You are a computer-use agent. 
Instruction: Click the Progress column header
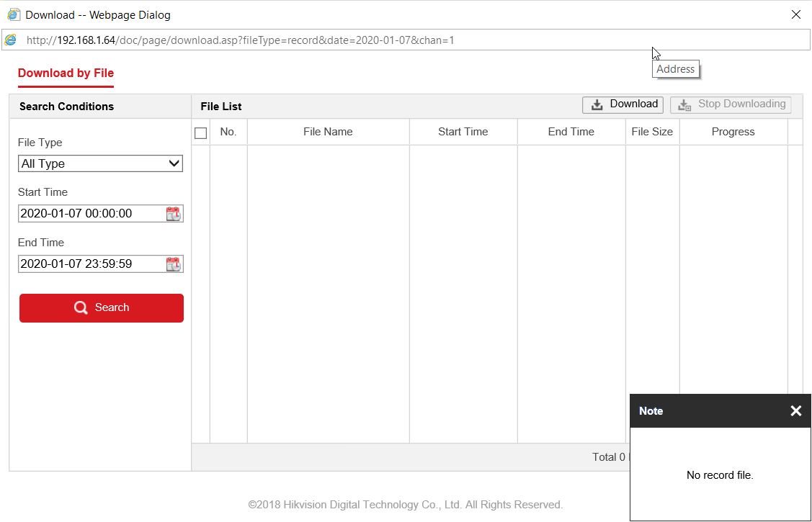pyautogui.click(x=733, y=132)
